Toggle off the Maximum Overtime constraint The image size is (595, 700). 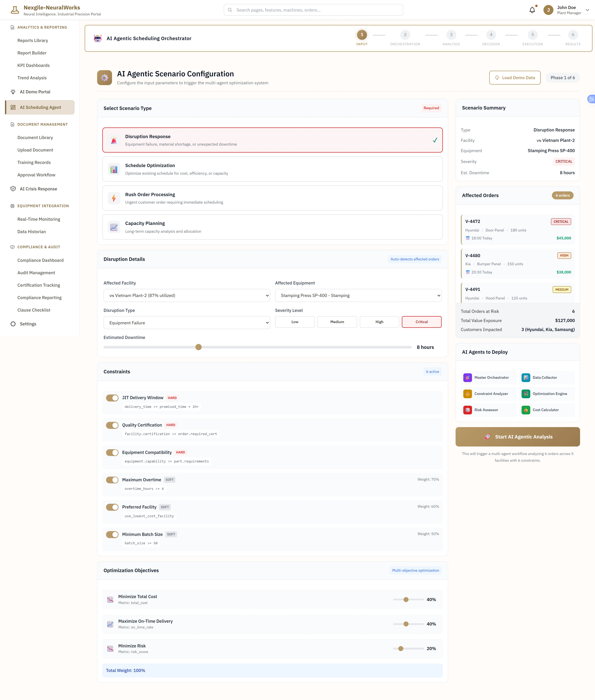click(x=112, y=480)
